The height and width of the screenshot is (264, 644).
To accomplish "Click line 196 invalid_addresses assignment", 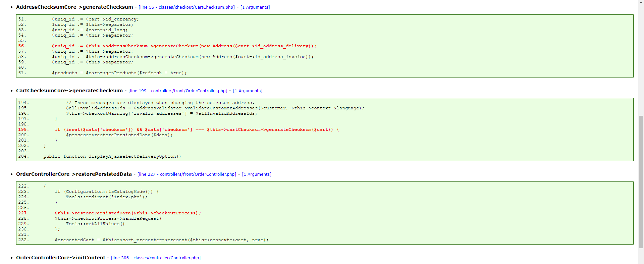I will (162, 113).
